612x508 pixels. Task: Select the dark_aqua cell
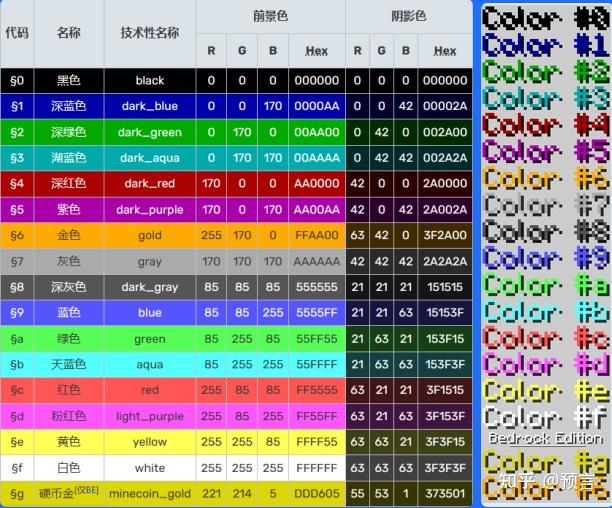150,158
